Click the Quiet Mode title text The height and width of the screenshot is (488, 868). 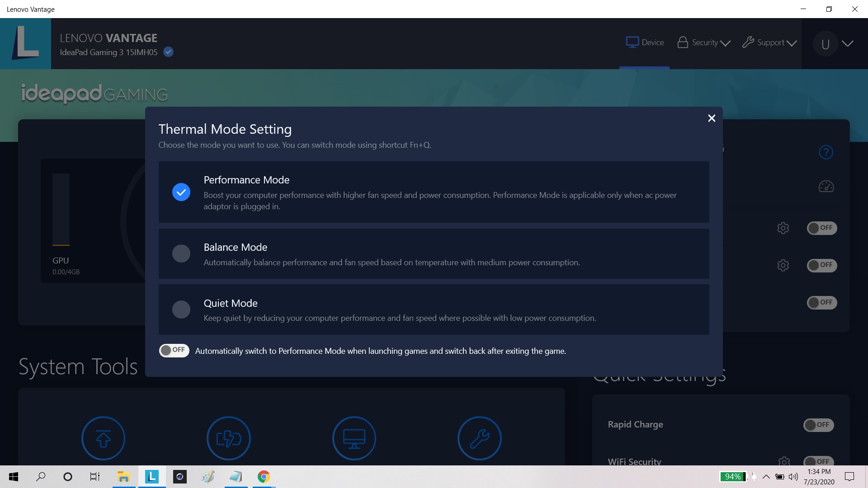point(231,303)
